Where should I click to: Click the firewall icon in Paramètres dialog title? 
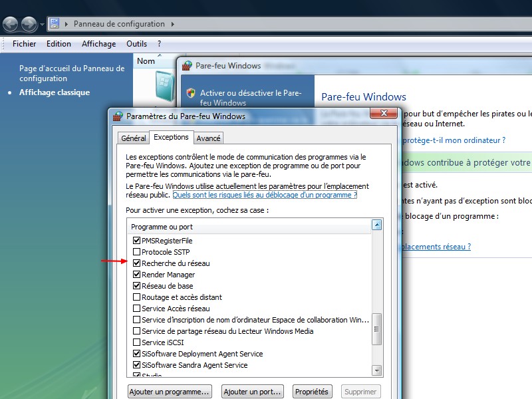click(x=118, y=116)
